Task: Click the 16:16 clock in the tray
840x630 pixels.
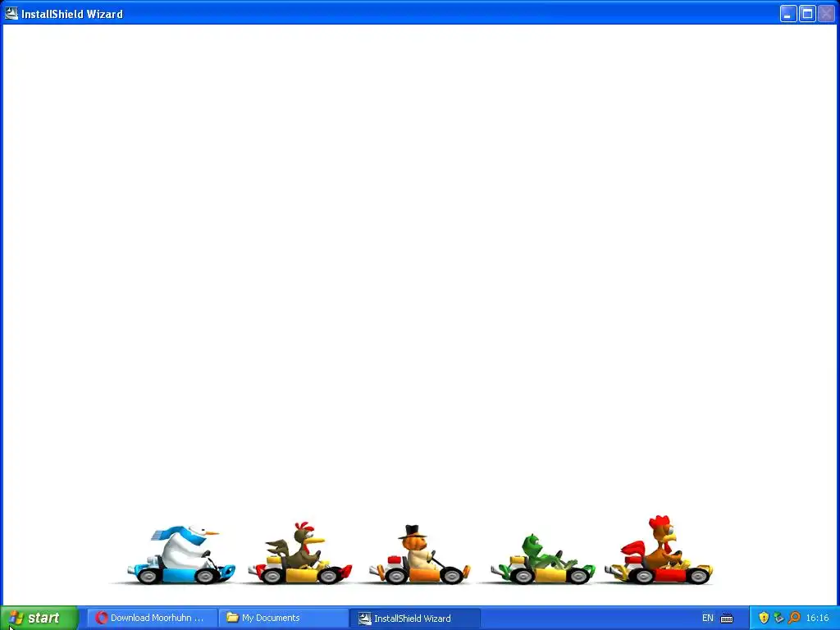Action: pos(817,618)
